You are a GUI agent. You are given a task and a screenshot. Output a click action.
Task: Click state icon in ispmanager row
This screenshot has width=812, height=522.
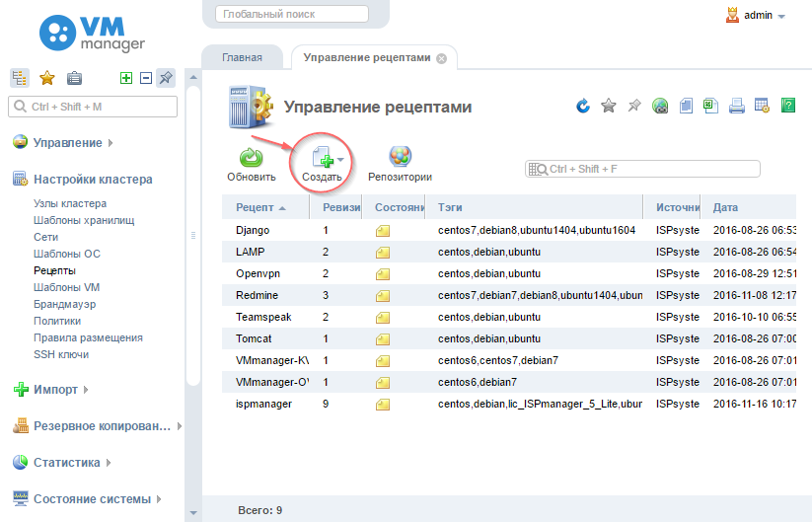(x=383, y=405)
